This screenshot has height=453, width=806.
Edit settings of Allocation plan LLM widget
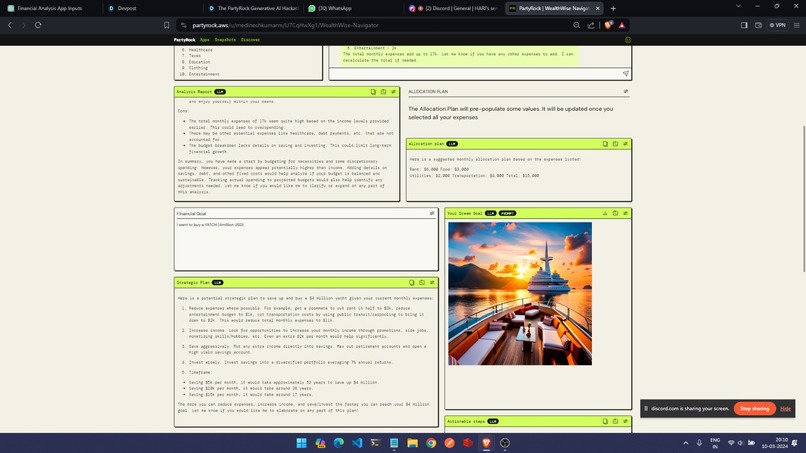[x=626, y=144]
